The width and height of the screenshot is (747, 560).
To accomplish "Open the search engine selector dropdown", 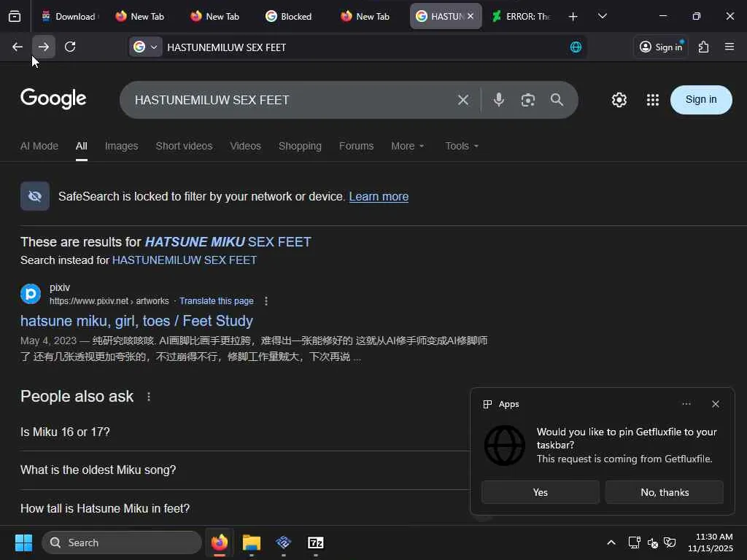I will coord(145,47).
